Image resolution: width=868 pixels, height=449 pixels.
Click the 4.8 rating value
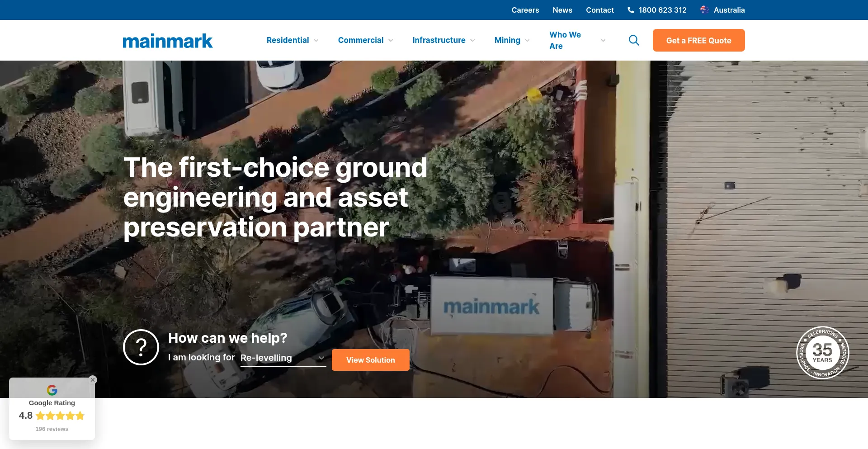(x=26, y=416)
